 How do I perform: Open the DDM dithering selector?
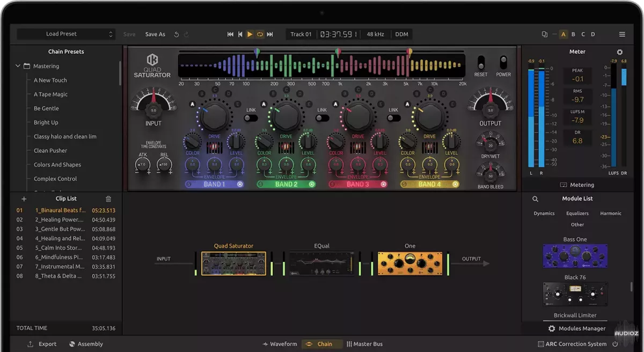[x=401, y=34]
